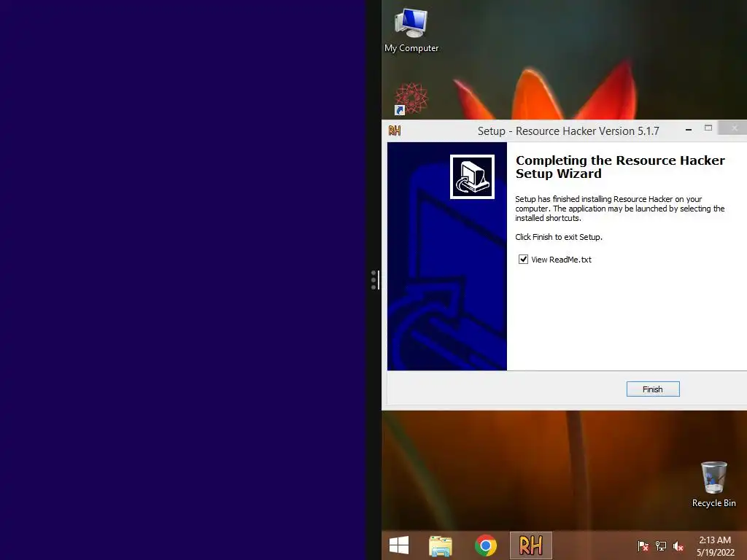The width and height of the screenshot is (747, 560).
Task: Click the muted volume tray icon
Action: (678, 546)
